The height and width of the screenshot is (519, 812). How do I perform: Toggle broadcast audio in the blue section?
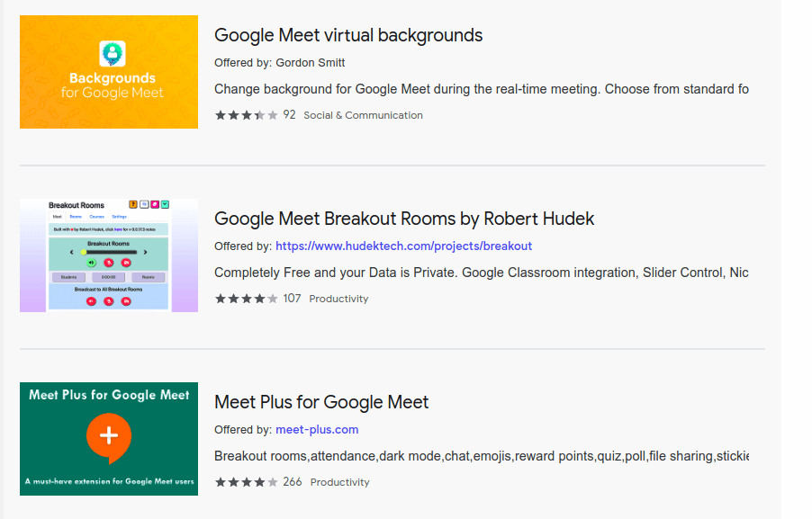(x=90, y=300)
